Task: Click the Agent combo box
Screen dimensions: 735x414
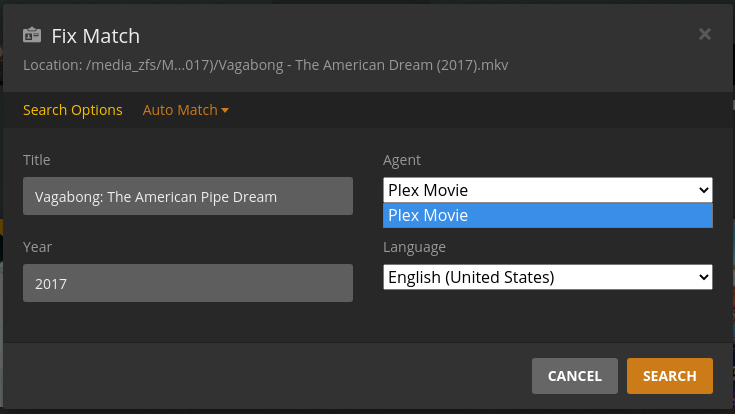Action: pos(540,190)
